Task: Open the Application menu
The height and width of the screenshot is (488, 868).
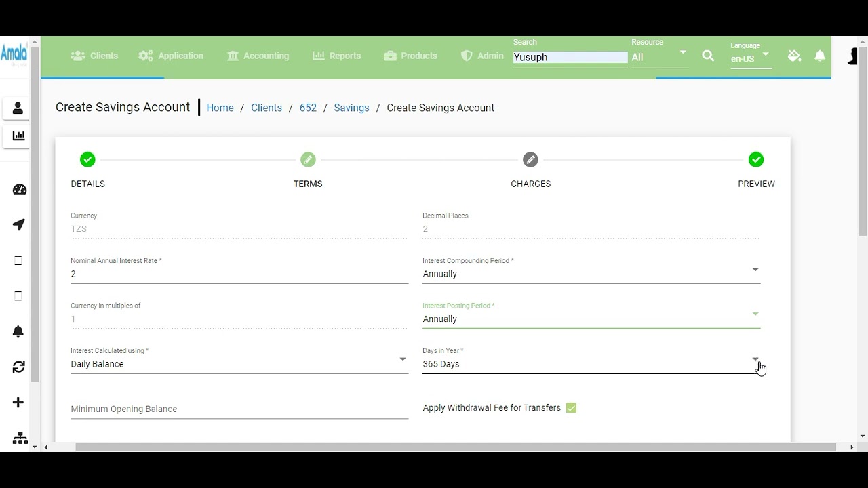Action: pyautogui.click(x=171, y=56)
